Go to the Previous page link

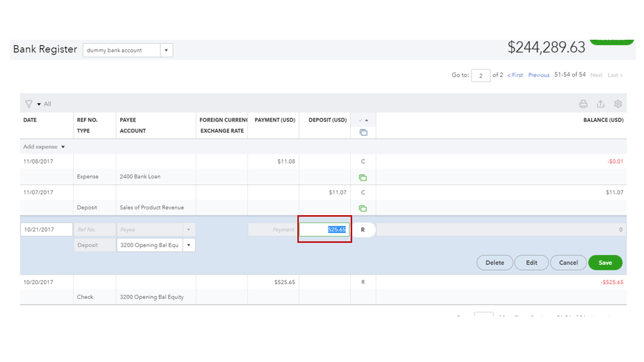coord(539,75)
